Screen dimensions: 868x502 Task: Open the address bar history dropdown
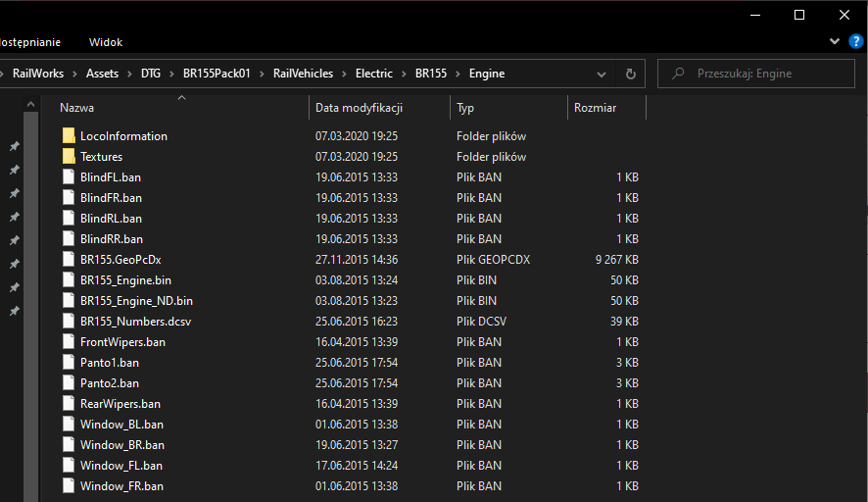(603, 74)
